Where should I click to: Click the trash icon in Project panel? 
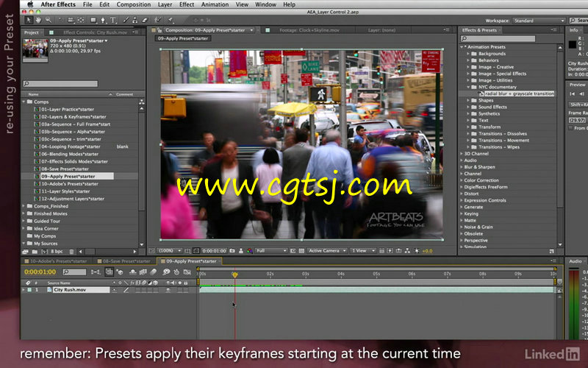tap(71, 252)
